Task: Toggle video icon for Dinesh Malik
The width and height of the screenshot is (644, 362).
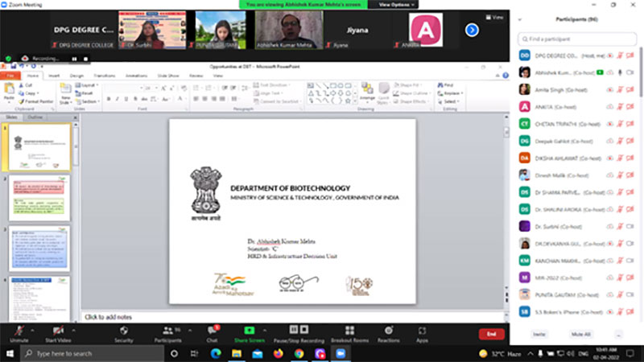Action: tap(630, 175)
